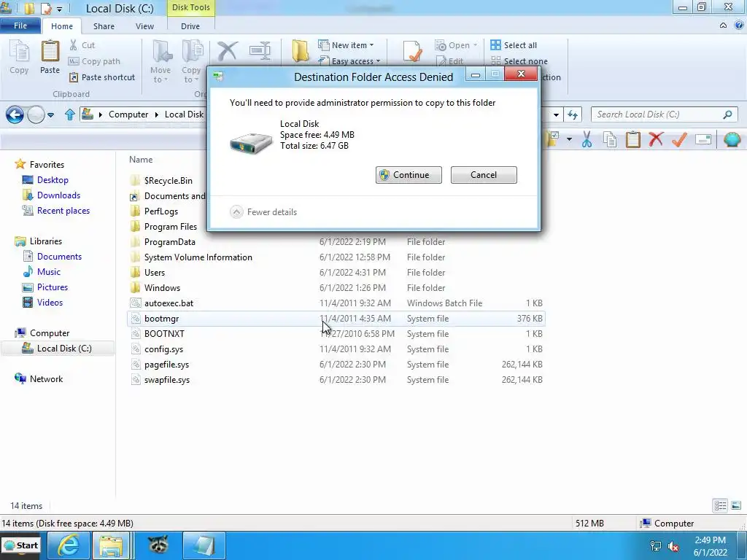Screen dimensions: 747x560
Task: Switch to the Share tab
Action: click(x=104, y=26)
